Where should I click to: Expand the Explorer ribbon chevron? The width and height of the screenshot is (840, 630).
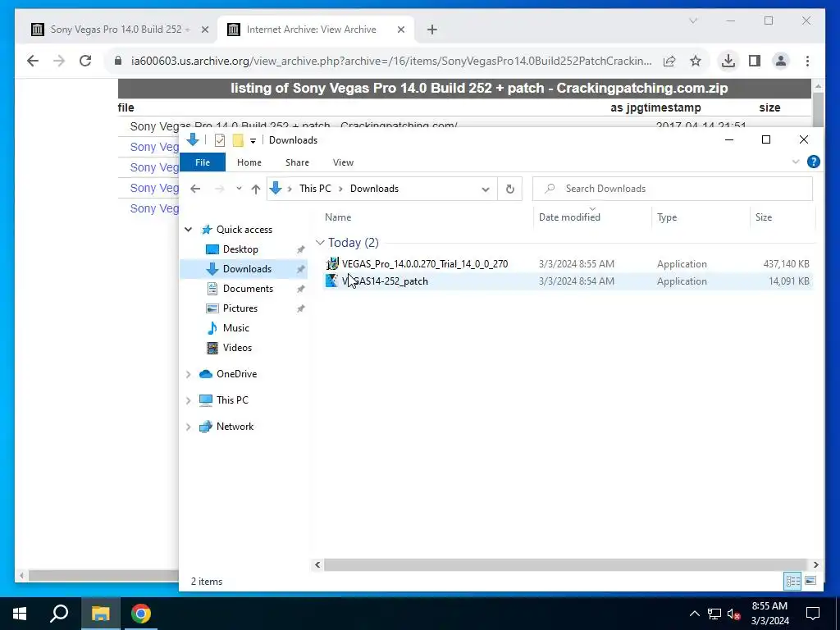(796, 162)
